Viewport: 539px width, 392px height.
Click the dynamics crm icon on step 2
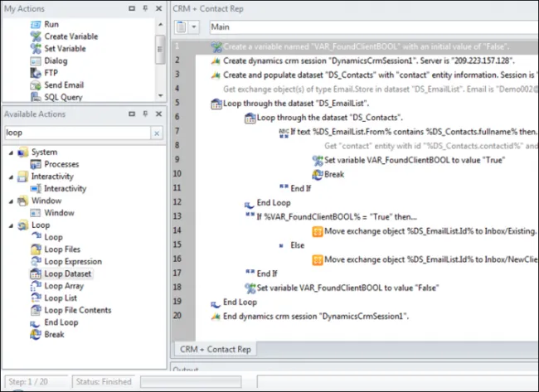click(216, 61)
